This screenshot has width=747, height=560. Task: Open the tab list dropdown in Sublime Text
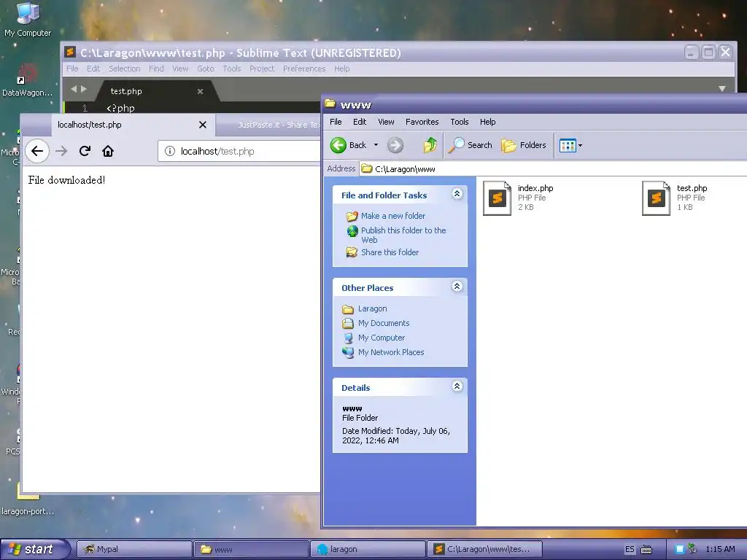tap(722, 88)
